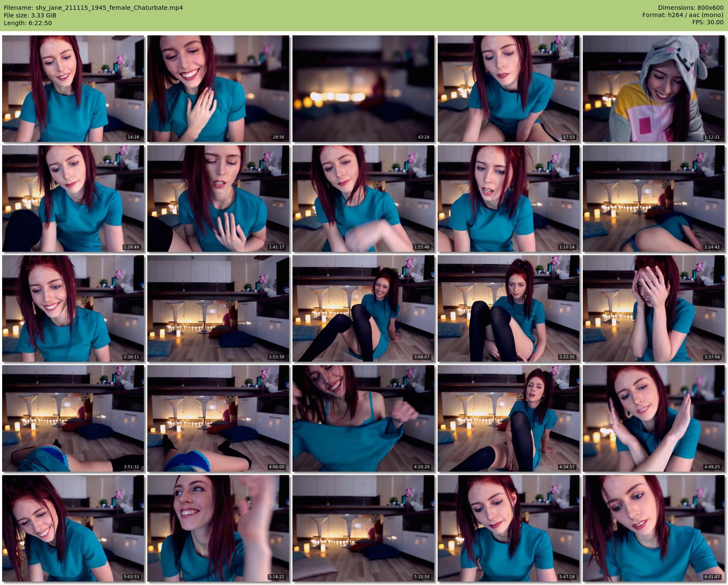This screenshot has width=728, height=585.
Task: Select the thumbnail timestamped 3:37:04
Action: point(653,308)
